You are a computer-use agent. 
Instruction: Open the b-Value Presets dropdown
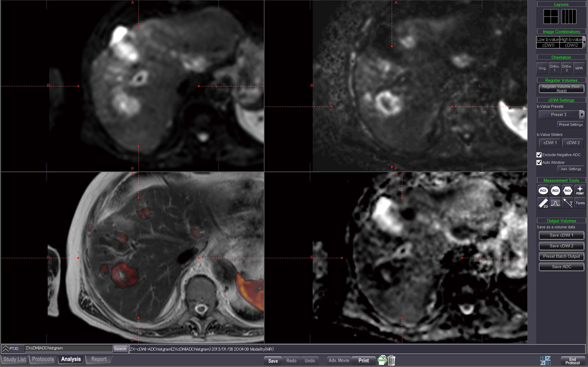pyautogui.click(x=581, y=115)
